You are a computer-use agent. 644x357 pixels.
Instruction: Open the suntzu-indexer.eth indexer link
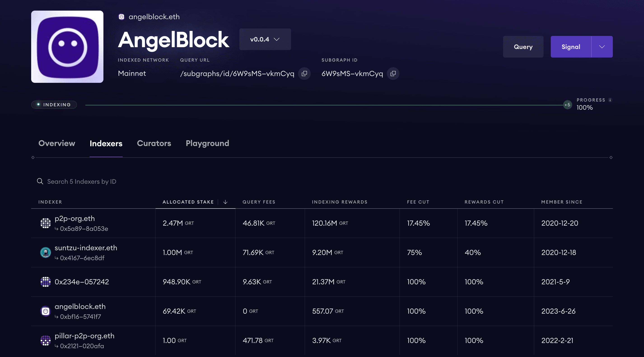86,248
